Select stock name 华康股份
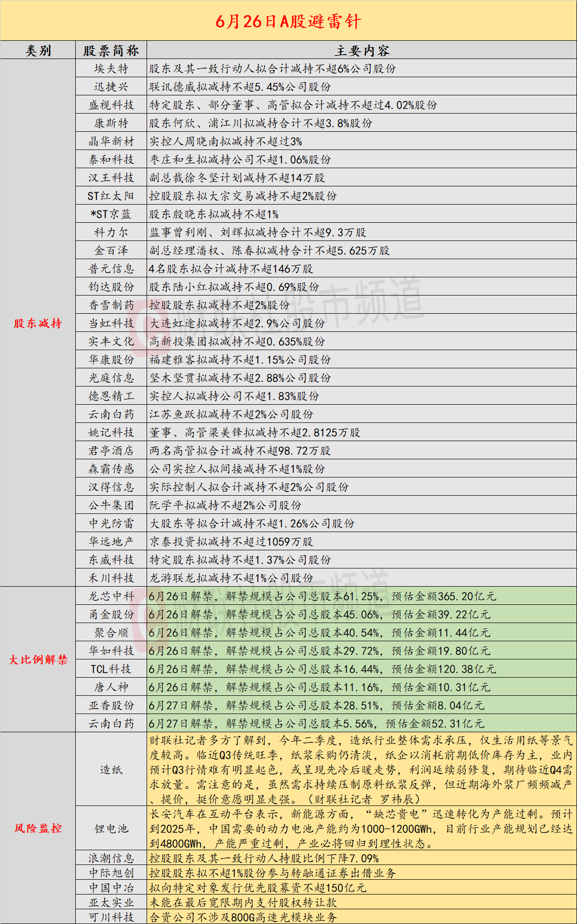 pos(111,359)
